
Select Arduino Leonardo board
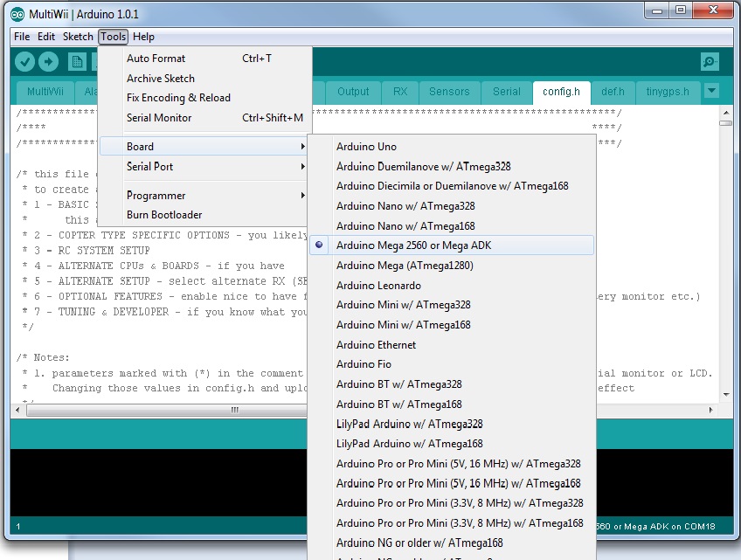pyautogui.click(x=452, y=286)
